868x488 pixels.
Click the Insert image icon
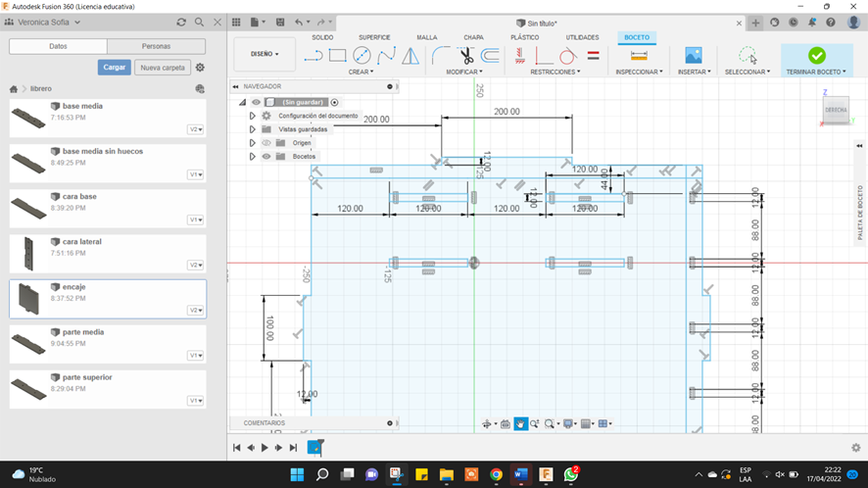(x=694, y=56)
